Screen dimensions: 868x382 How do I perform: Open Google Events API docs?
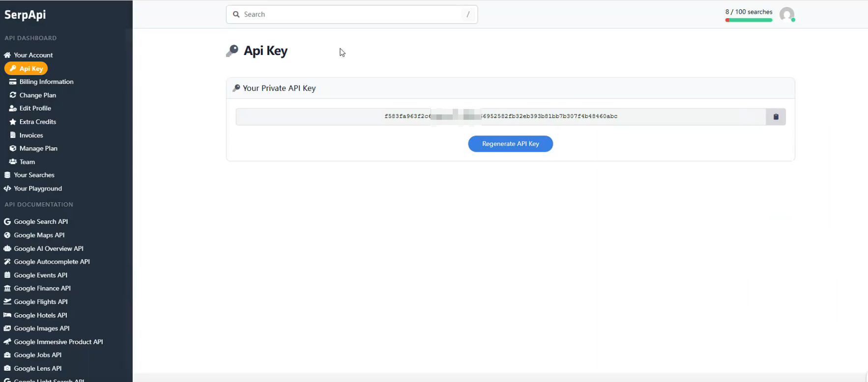click(40, 275)
